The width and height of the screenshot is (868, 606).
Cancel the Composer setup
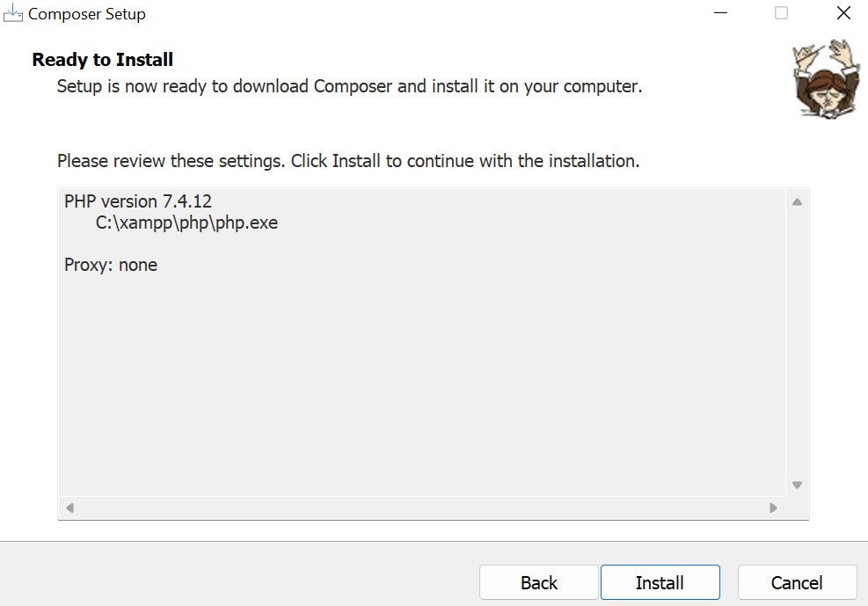tap(797, 582)
